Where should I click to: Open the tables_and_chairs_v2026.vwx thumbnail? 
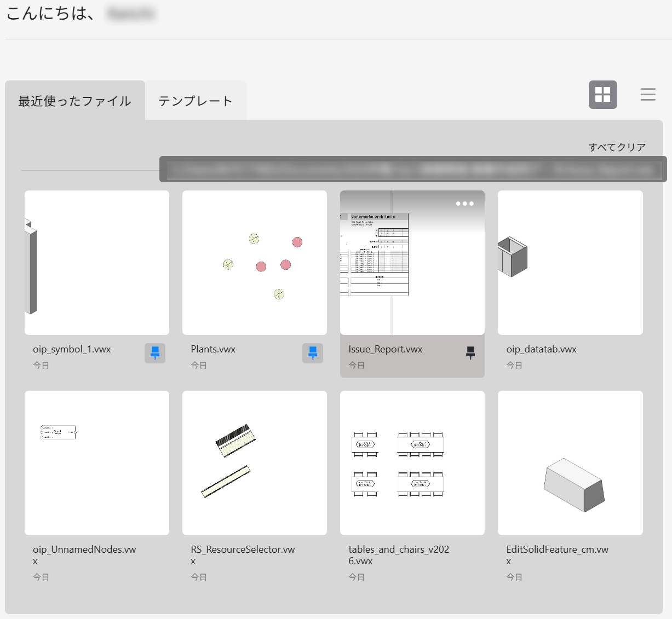[412, 463]
